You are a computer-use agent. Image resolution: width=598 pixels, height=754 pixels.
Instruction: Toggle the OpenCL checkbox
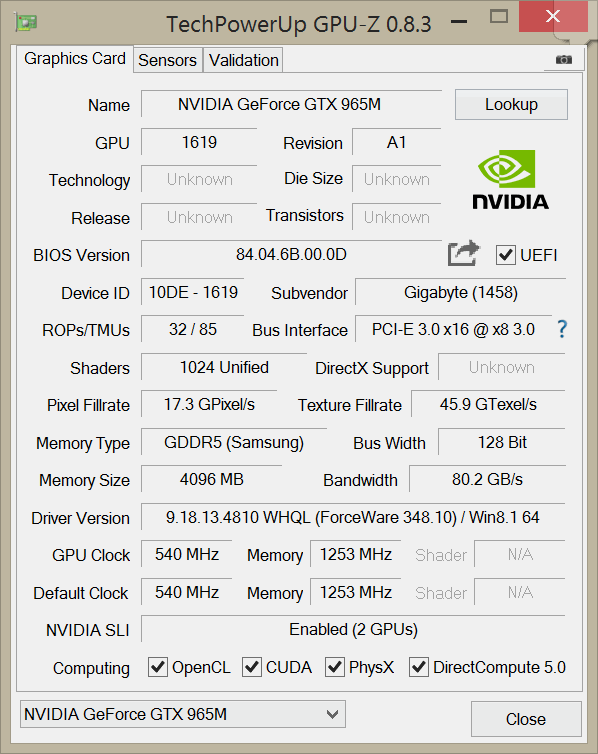[157, 667]
